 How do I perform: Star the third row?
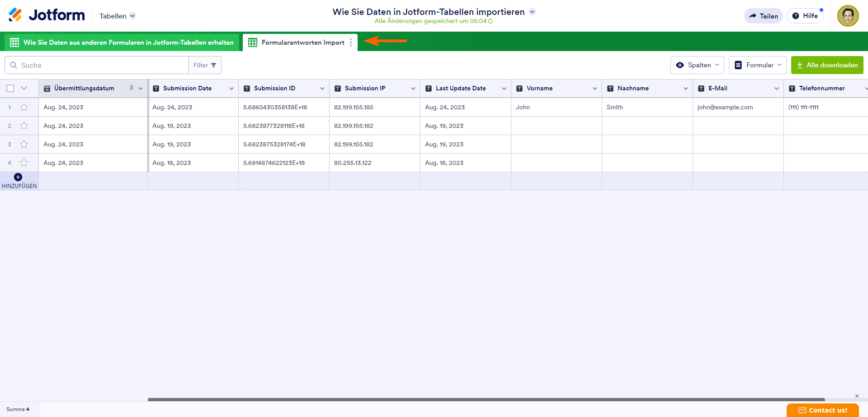pos(24,144)
